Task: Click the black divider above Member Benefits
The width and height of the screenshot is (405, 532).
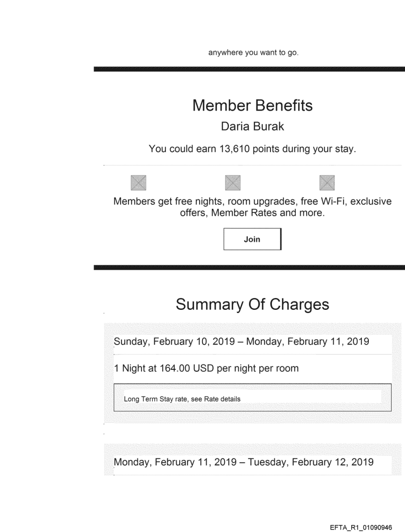Action: (x=249, y=68)
